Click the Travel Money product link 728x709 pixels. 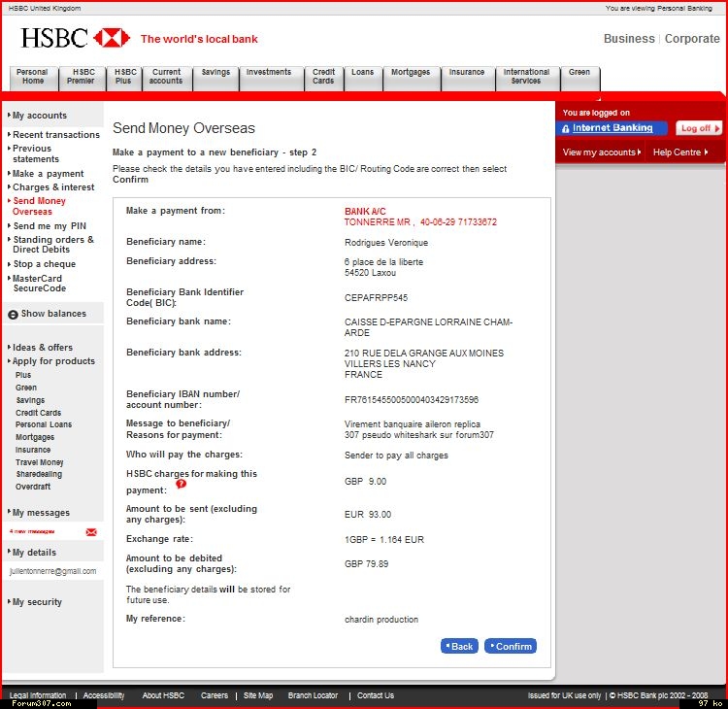point(39,462)
